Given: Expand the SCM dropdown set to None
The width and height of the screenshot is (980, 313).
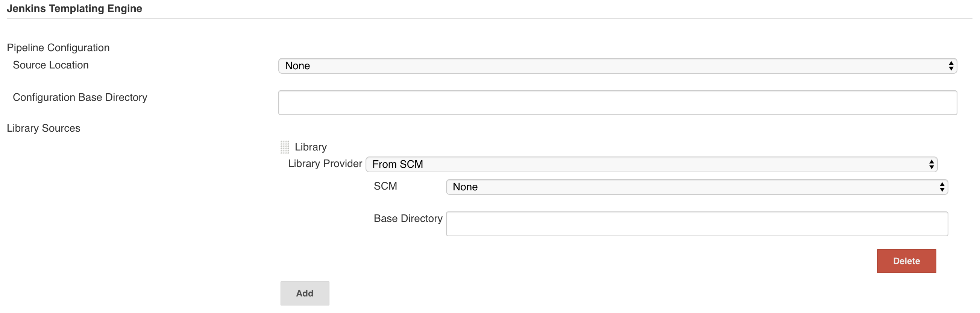Looking at the screenshot, I should point(696,187).
